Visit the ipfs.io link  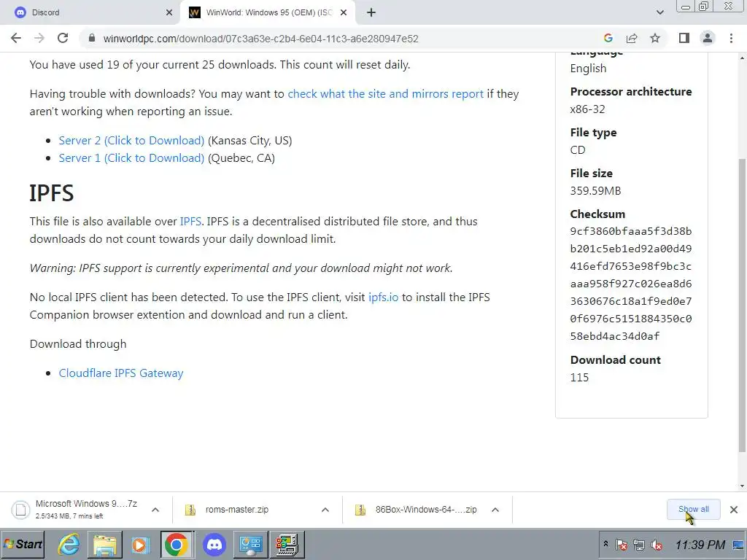(383, 297)
